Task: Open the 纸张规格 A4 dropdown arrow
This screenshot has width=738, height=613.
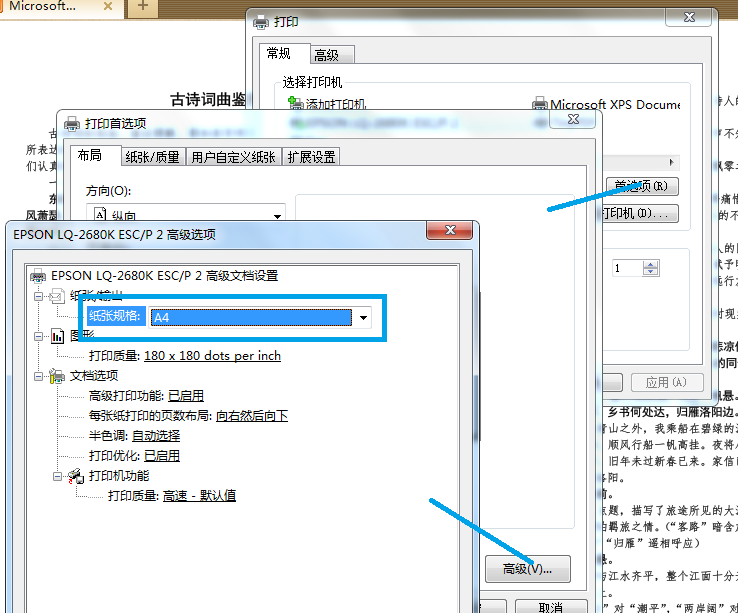Action: tap(364, 317)
